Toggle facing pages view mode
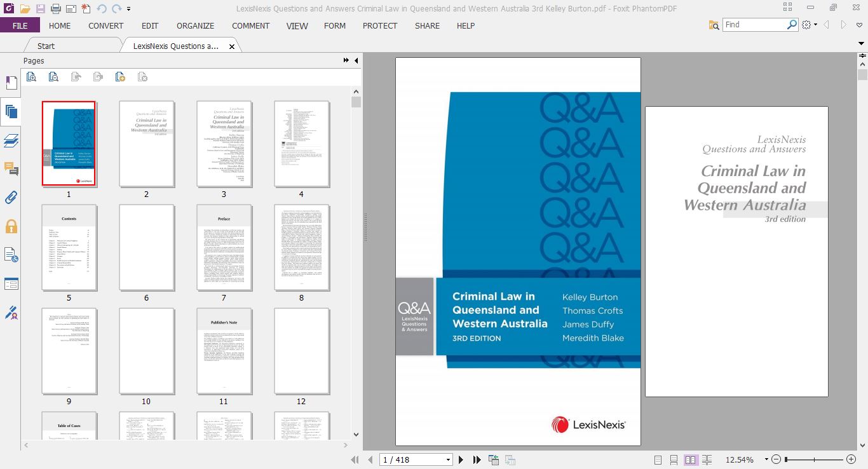 pos(691,459)
